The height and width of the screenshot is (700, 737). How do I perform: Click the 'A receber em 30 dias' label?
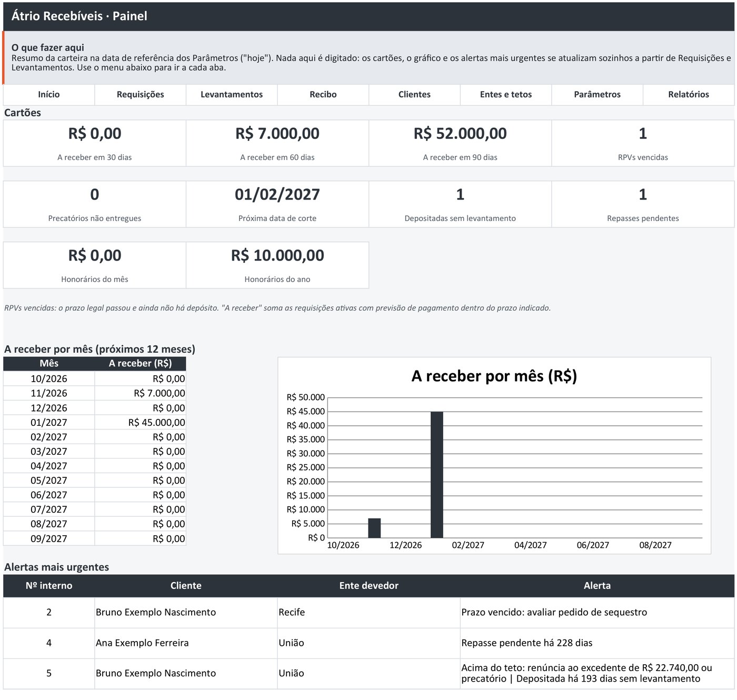pyautogui.click(x=95, y=157)
